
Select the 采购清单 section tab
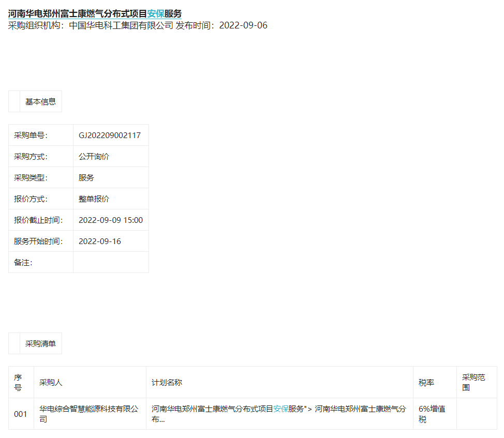(x=40, y=344)
